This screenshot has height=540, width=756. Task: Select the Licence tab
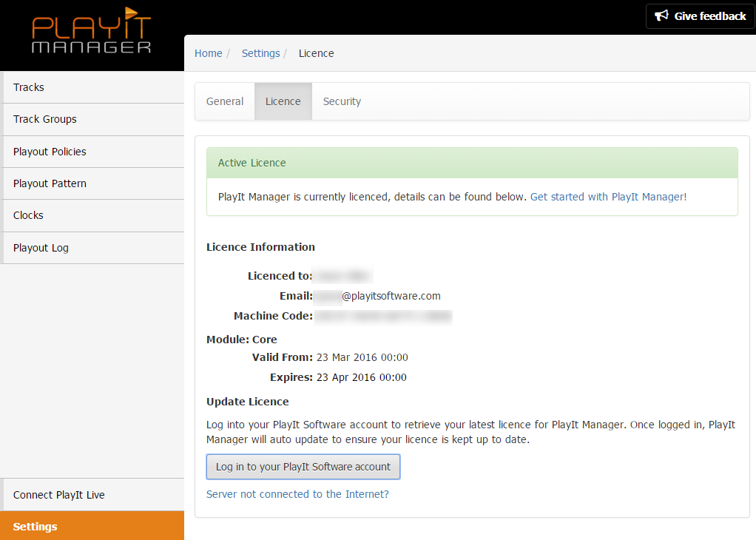[x=283, y=101]
